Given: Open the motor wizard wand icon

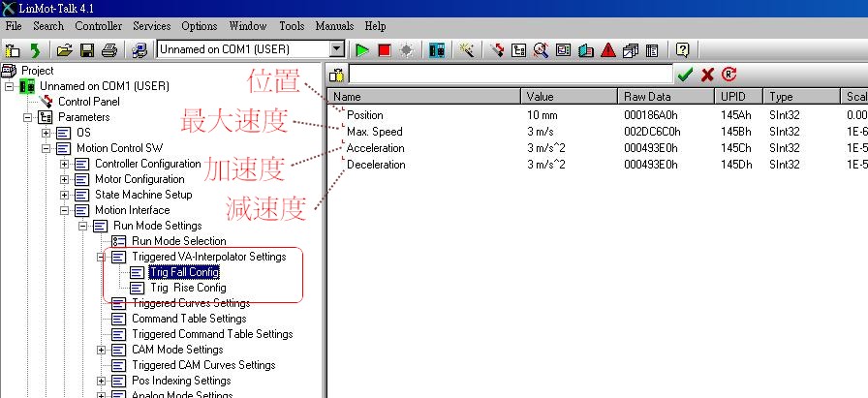Looking at the screenshot, I should point(467,50).
